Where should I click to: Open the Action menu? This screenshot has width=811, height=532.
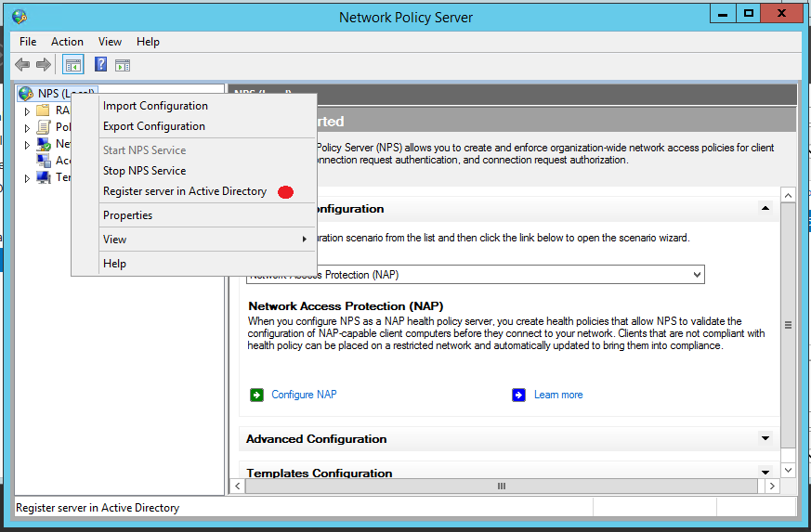(x=67, y=42)
